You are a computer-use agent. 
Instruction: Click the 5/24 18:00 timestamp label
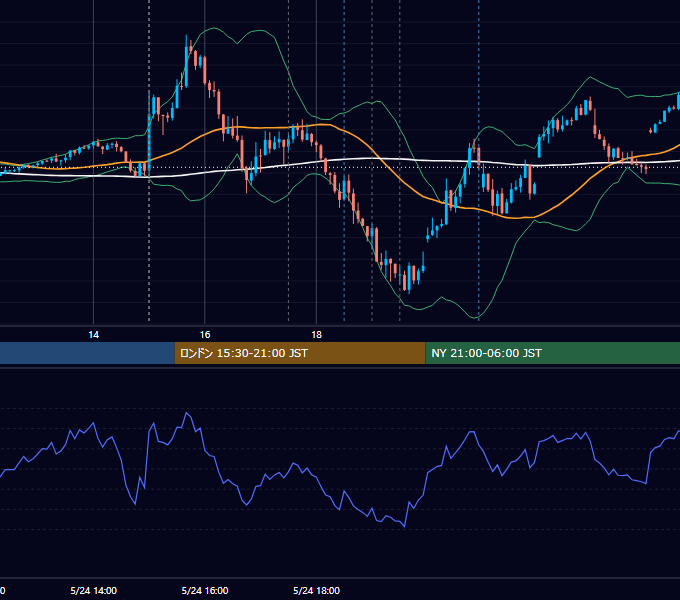pyautogui.click(x=317, y=590)
